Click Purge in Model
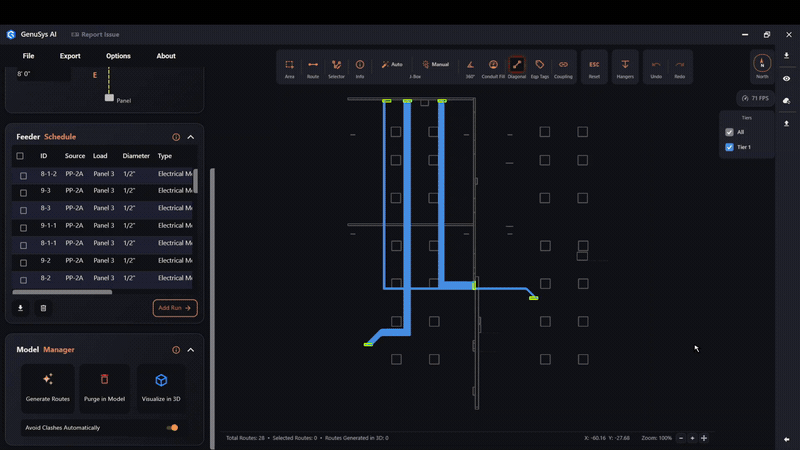Image resolution: width=800 pixels, height=450 pixels. 105,388
